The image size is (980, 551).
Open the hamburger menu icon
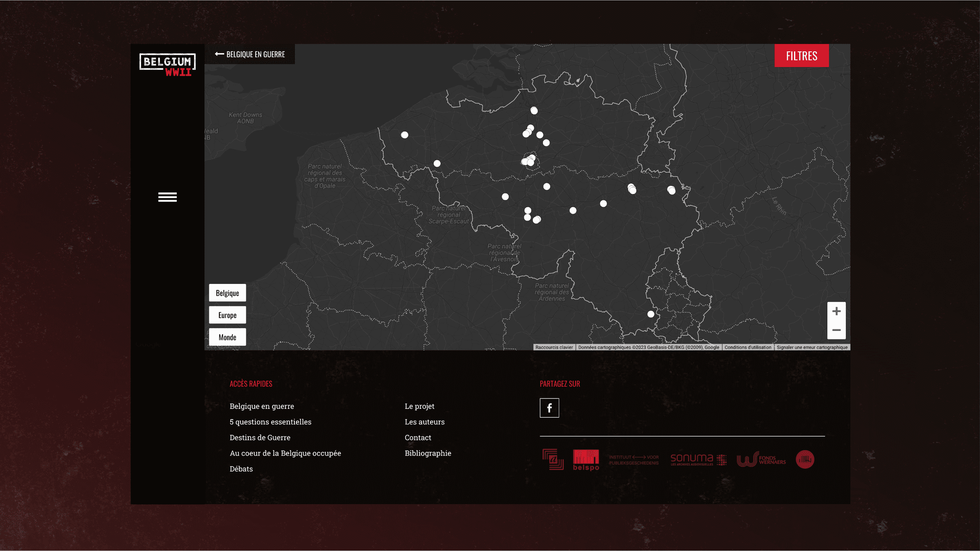pyautogui.click(x=167, y=197)
